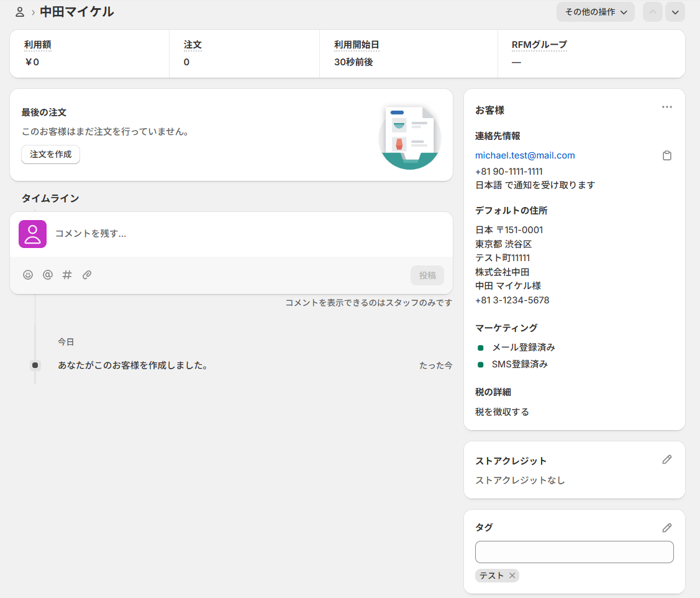Go to next customer with down chevron
The width and height of the screenshot is (700, 598).
point(675,12)
